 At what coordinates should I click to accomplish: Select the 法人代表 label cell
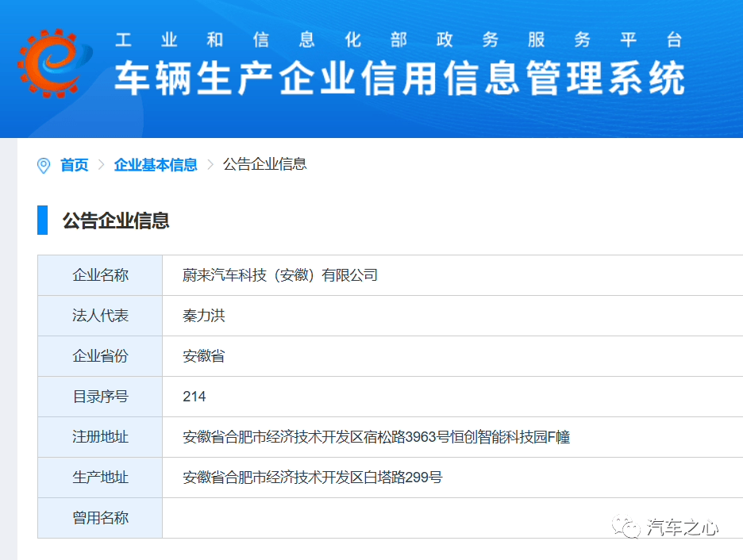100,316
